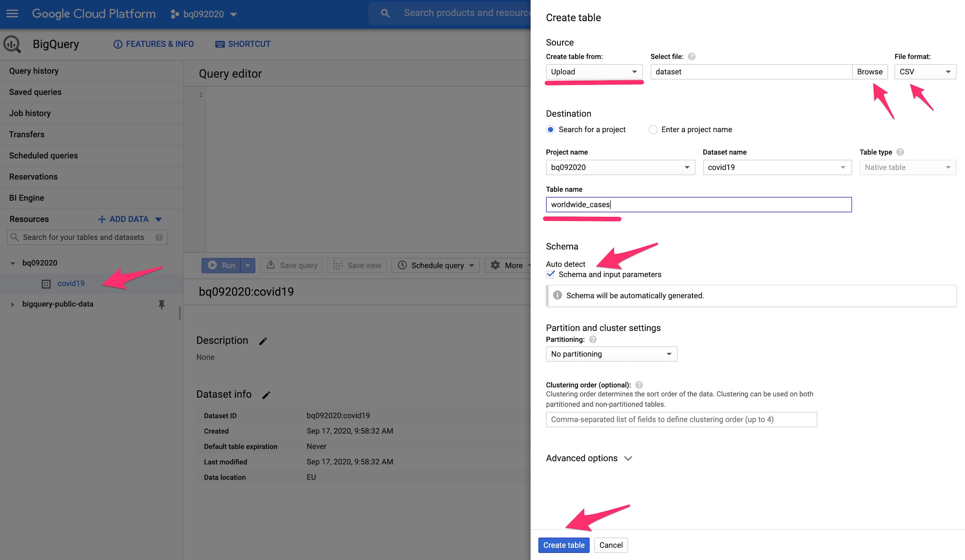
Task: Click the Clustering order help icon
Action: click(x=639, y=385)
